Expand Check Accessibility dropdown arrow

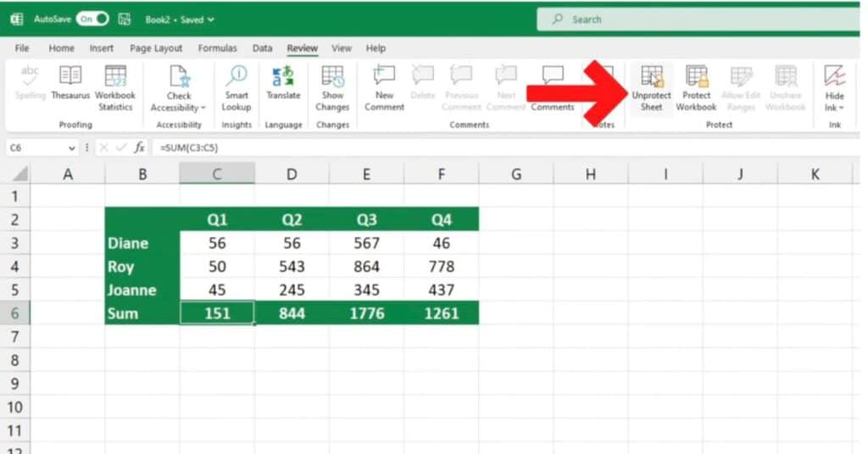(203, 108)
